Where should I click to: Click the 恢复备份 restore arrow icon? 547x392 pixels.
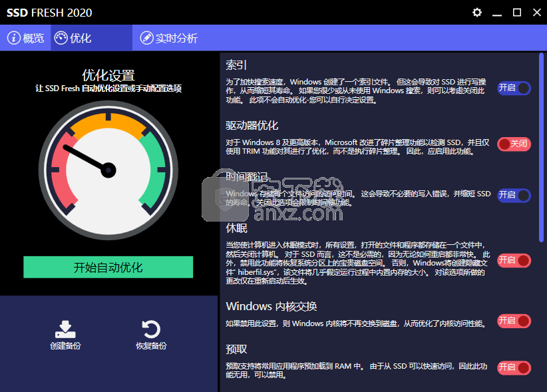pyautogui.click(x=151, y=329)
